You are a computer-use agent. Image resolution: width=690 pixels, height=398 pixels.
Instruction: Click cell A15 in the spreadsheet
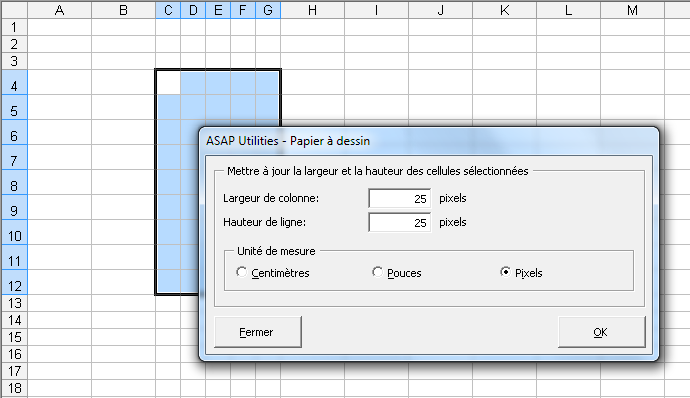coord(60,337)
